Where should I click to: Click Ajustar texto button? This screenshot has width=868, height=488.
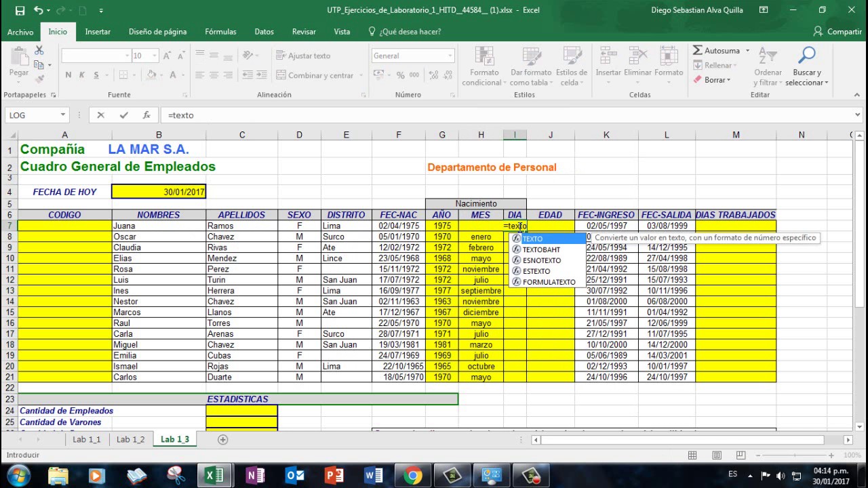coord(303,56)
